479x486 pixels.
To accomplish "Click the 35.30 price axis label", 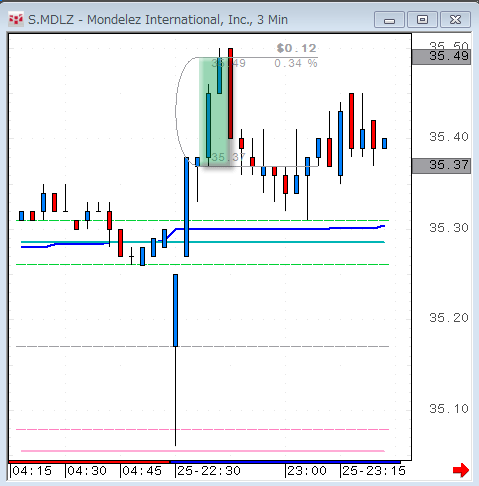I will [449, 228].
